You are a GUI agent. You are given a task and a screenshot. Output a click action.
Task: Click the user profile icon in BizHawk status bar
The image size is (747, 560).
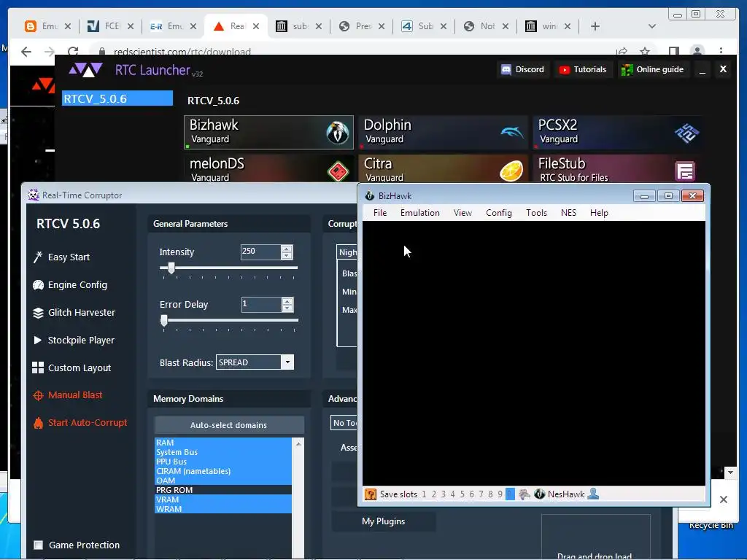point(593,494)
